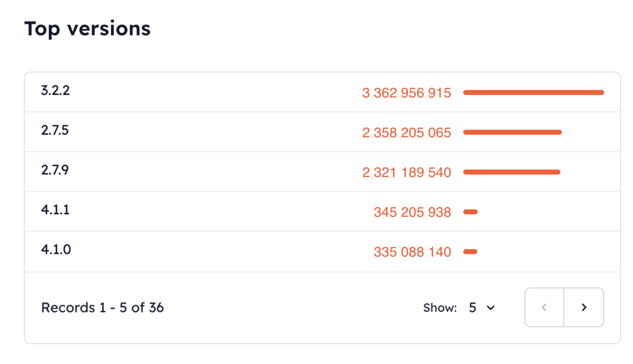
Task: Open the Show rows-per-page dropdown
Action: [x=481, y=307]
